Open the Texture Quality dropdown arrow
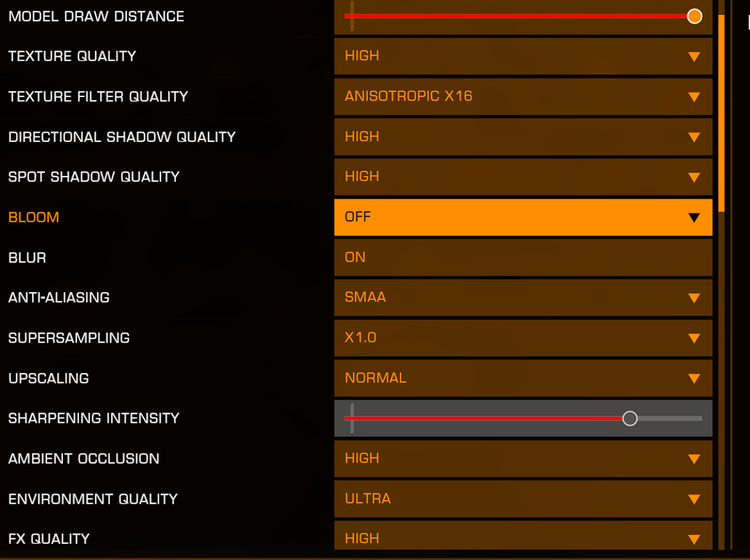 click(x=694, y=57)
